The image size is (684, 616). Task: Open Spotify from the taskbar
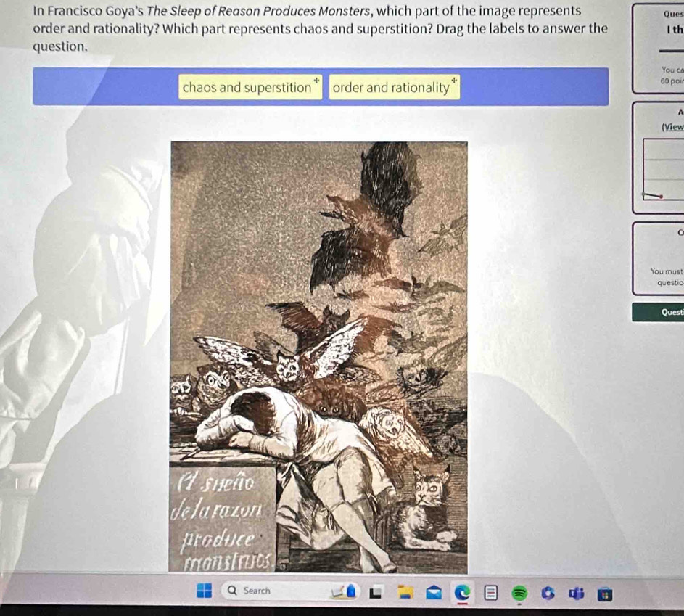519,593
